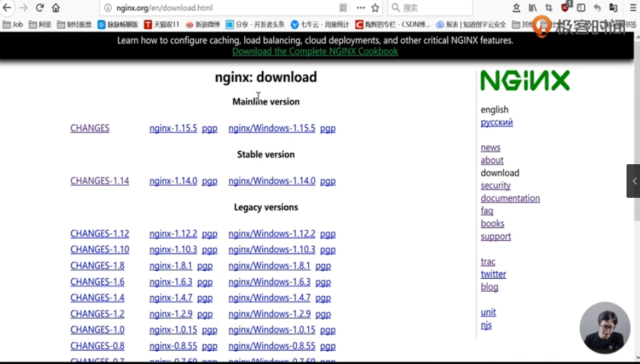Open the CHANGES-1.14 link
640x364 pixels.
100,181
